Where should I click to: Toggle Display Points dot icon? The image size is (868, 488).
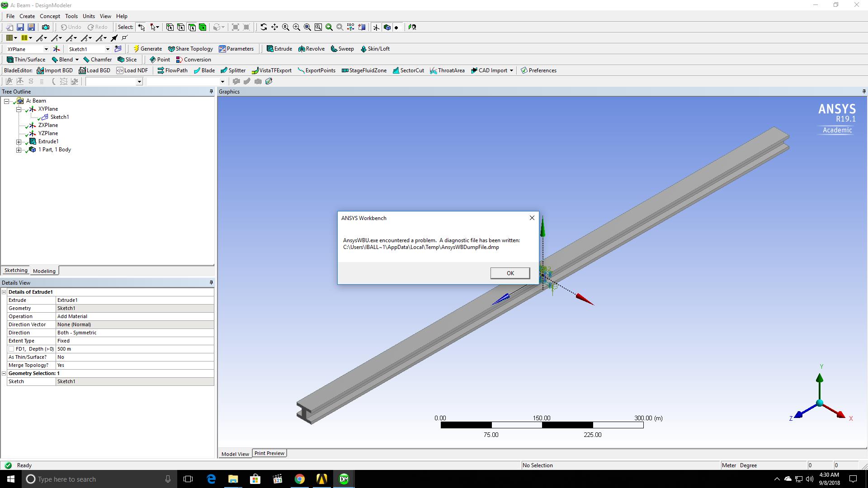pyautogui.click(x=396, y=27)
